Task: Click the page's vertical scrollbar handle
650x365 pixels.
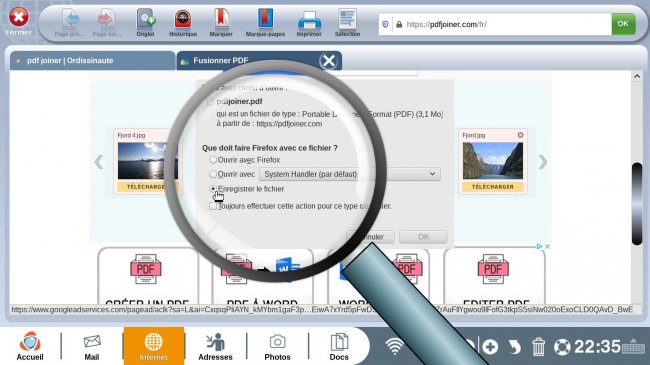Action: [x=637, y=204]
